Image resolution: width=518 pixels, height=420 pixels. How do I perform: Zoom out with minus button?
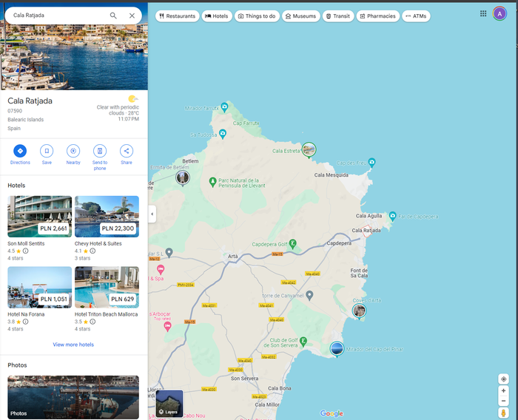[503, 402]
